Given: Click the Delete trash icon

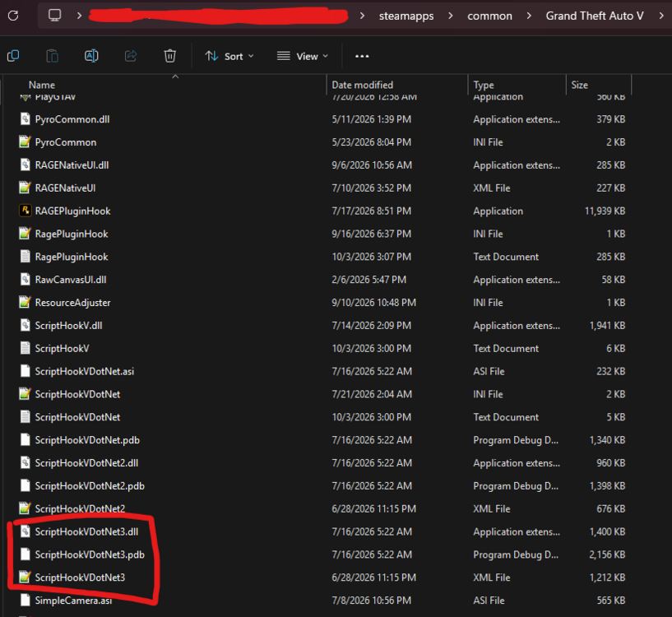Looking at the screenshot, I should pyautogui.click(x=169, y=56).
